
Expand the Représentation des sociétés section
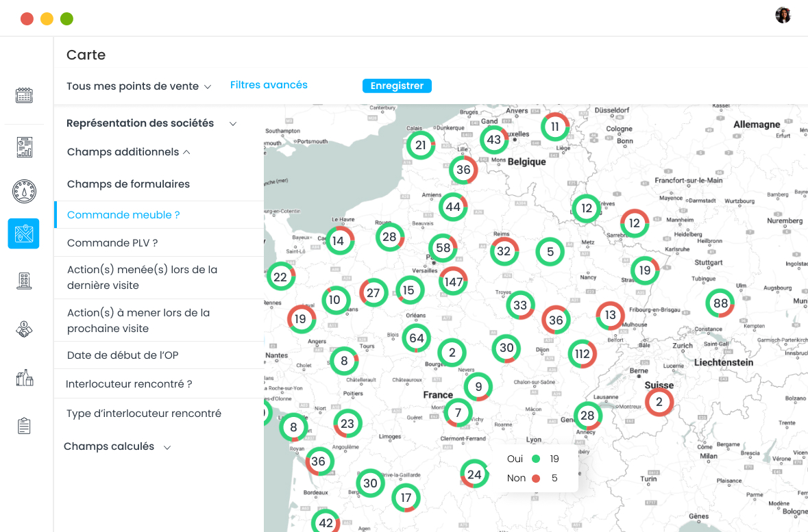pyautogui.click(x=149, y=123)
